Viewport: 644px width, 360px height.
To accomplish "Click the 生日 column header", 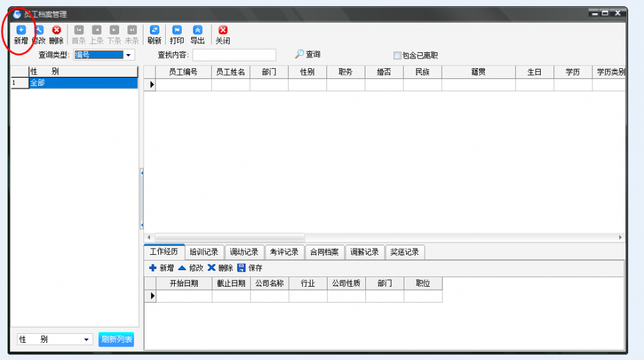I will 534,72.
